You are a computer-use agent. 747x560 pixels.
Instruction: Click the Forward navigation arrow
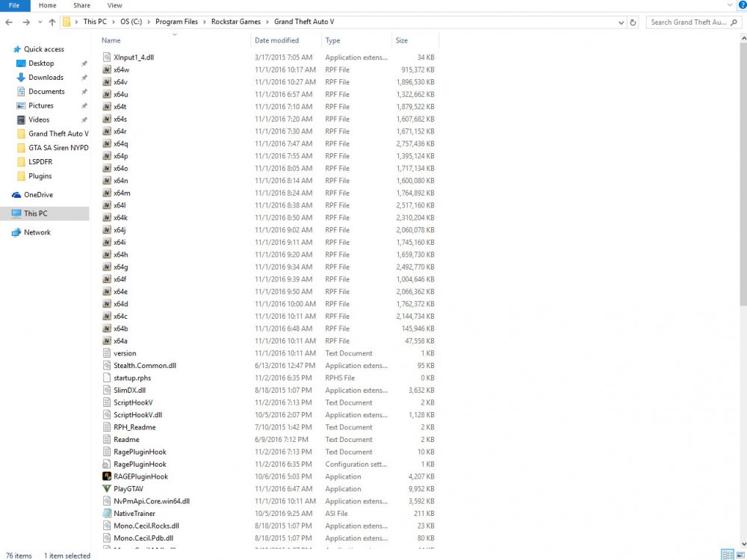point(26,22)
